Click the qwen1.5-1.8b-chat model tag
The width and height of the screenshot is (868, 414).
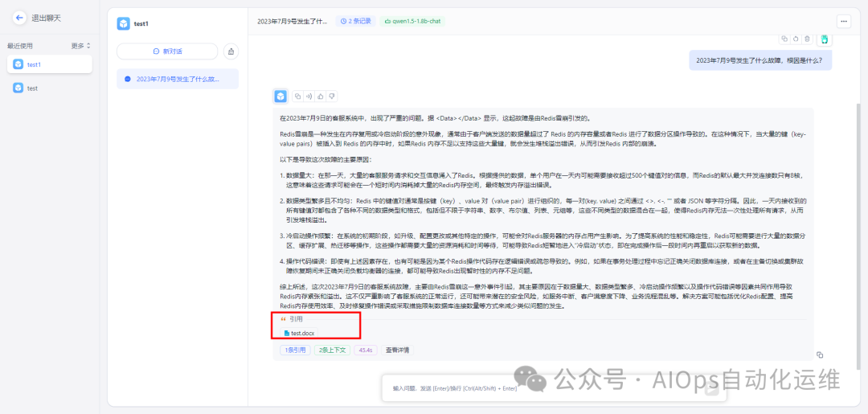411,21
